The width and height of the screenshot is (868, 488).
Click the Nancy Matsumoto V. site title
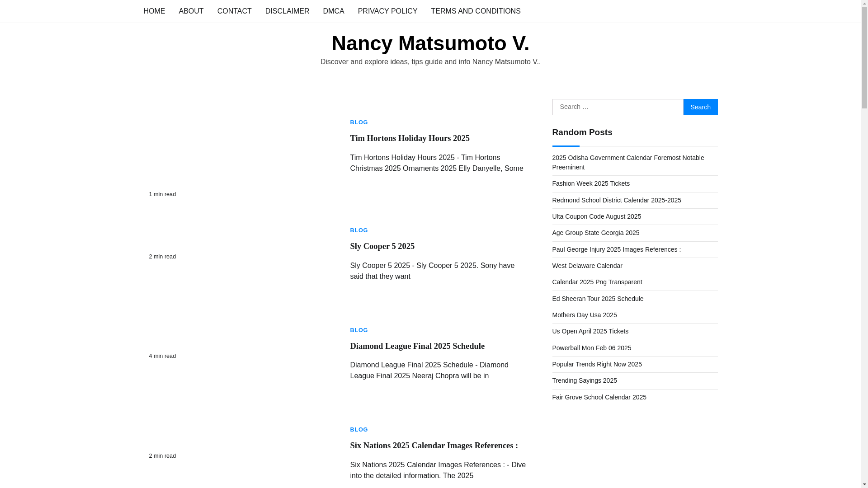tap(430, 43)
